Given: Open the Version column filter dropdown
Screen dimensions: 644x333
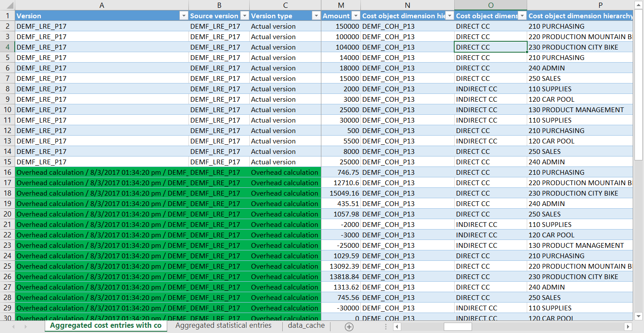Looking at the screenshot, I should coord(183,16).
